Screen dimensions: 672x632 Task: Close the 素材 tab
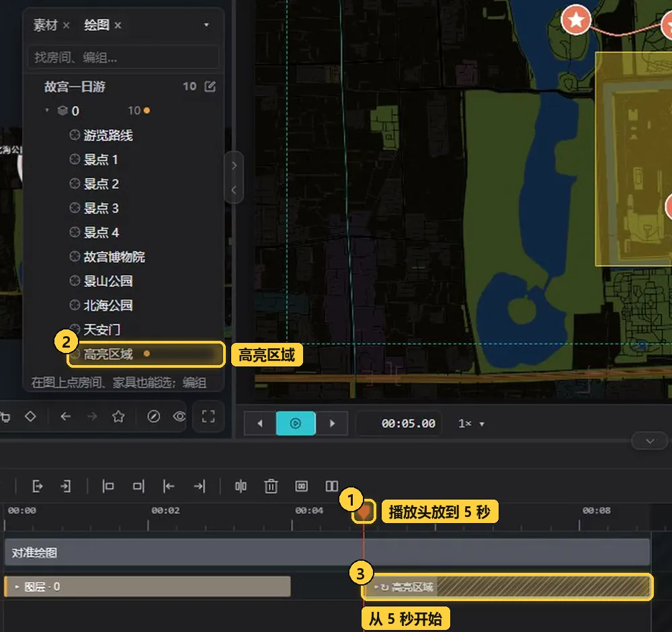(x=66, y=26)
